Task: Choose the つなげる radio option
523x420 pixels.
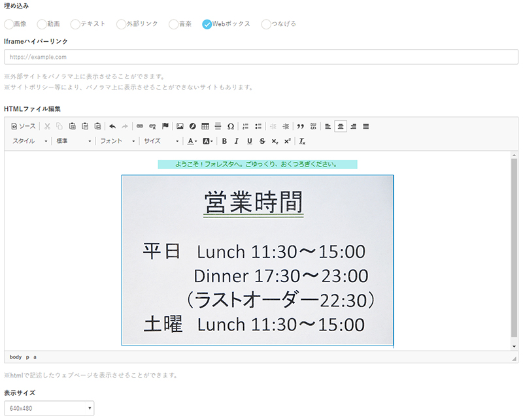Action: pos(266,24)
